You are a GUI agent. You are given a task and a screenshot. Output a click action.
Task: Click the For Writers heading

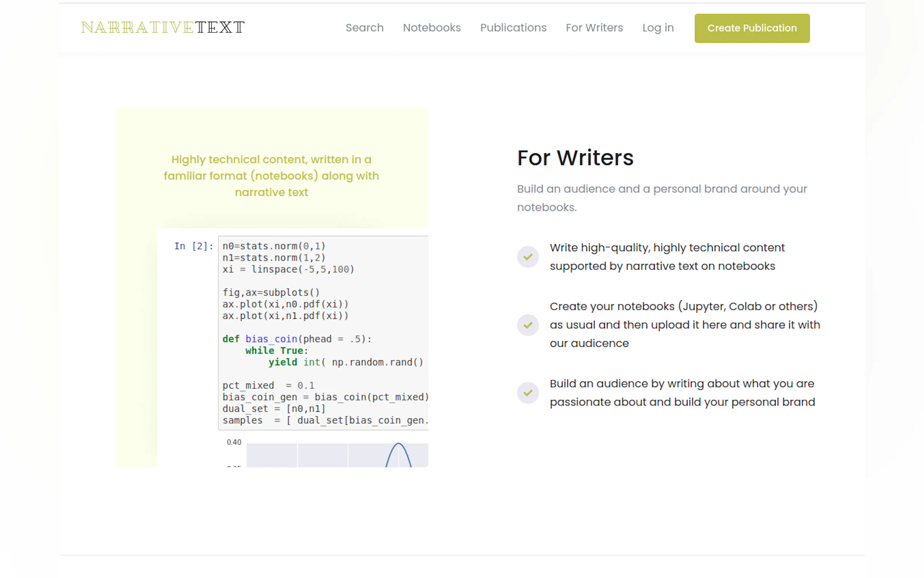pos(575,158)
